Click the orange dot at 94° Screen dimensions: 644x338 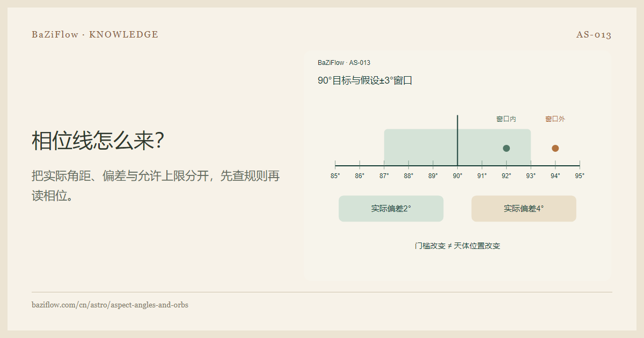[x=555, y=148]
